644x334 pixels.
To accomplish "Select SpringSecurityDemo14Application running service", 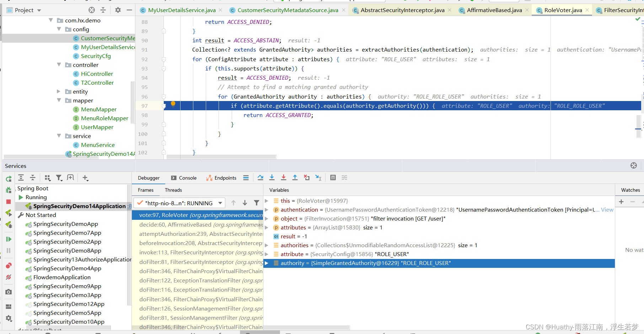I will click(x=79, y=206).
